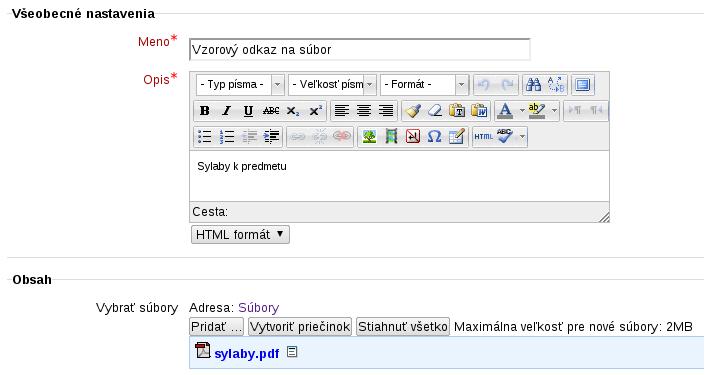This screenshot has width=705, height=375.
Task: Center align the text
Action: click(x=364, y=111)
